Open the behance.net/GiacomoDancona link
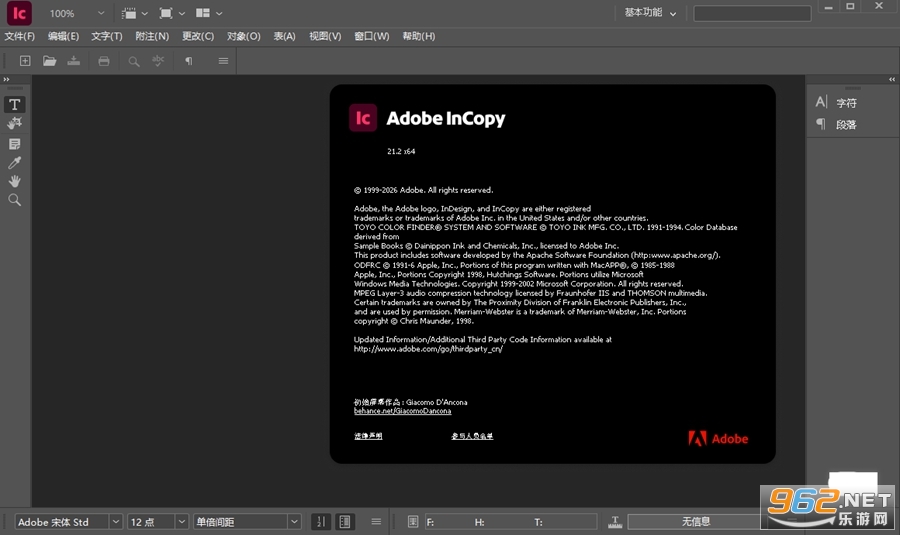 coord(402,411)
